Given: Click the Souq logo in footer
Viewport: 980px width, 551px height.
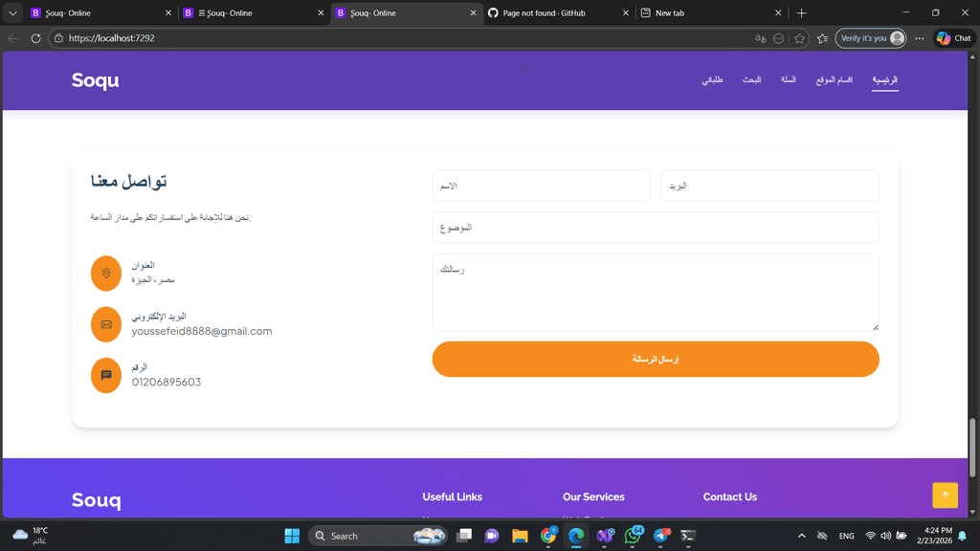Looking at the screenshot, I should [97, 499].
